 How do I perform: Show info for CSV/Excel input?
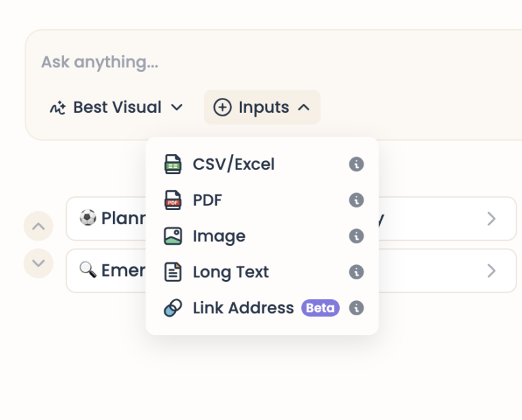click(356, 164)
